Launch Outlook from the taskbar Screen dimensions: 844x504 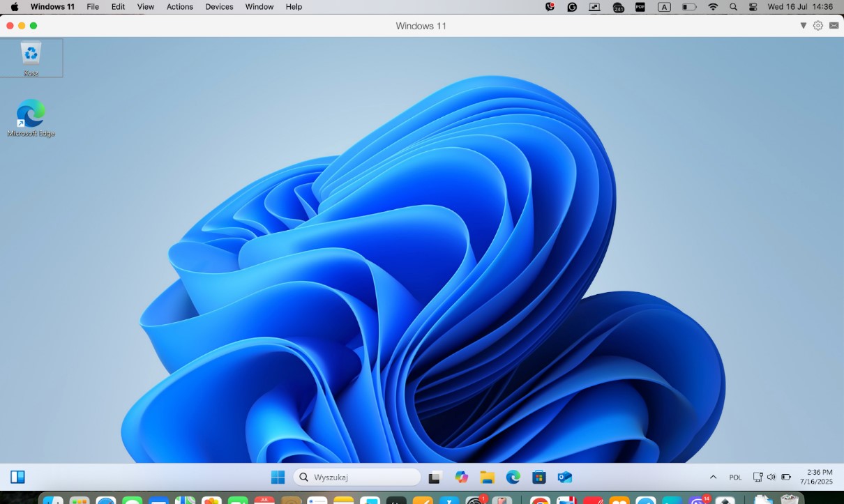pyautogui.click(x=564, y=477)
